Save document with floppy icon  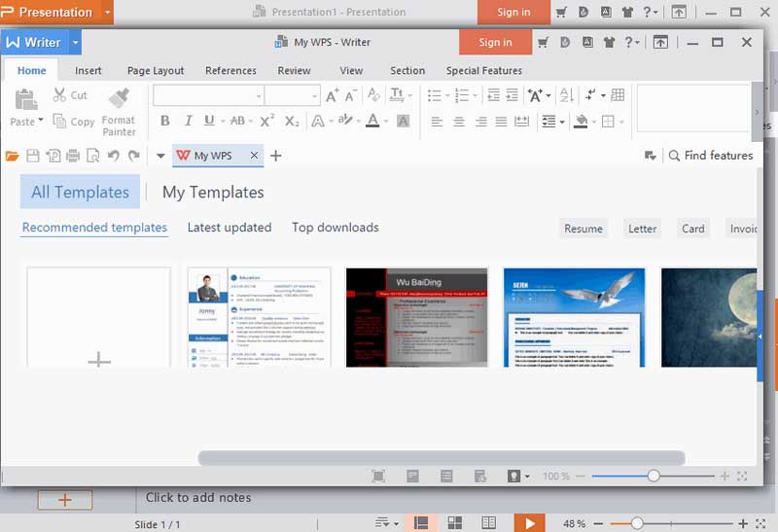coord(33,156)
